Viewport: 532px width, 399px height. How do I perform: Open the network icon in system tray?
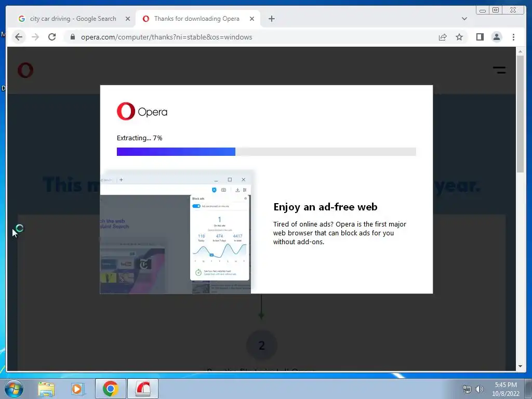(x=467, y=389)
